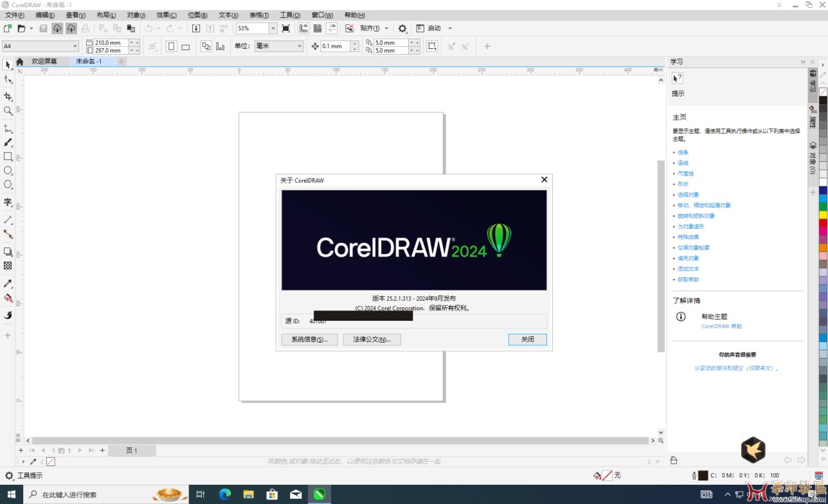The image size is (828, 504).
Task: Open the units 毫米 dropdown
Action: 300,46
